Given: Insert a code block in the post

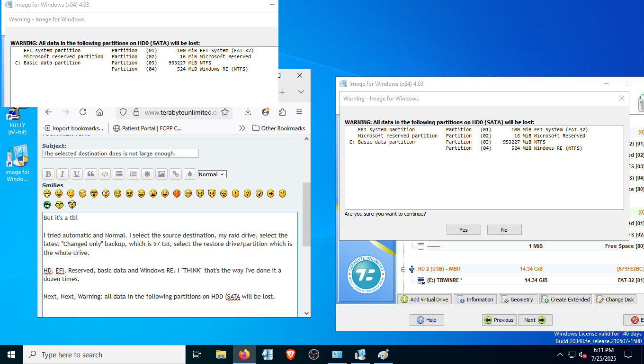Looking at the screenshot, I should tap(105, 174).
